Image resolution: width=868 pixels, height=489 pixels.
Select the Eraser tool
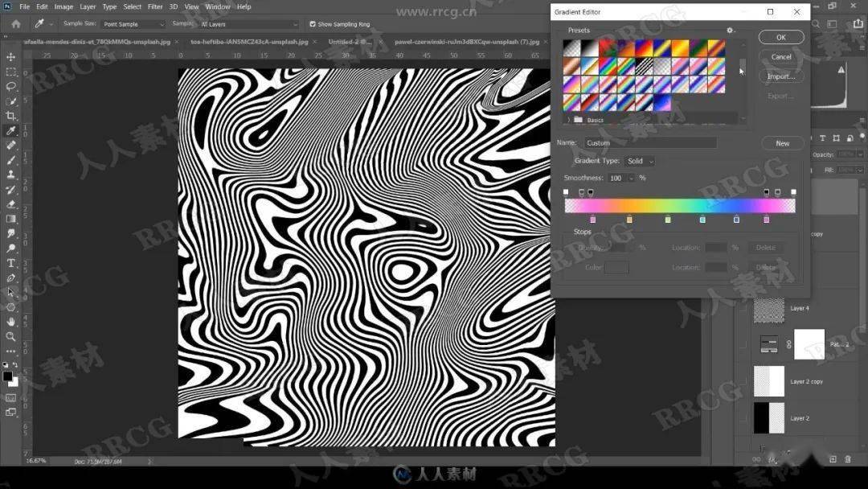10,203
